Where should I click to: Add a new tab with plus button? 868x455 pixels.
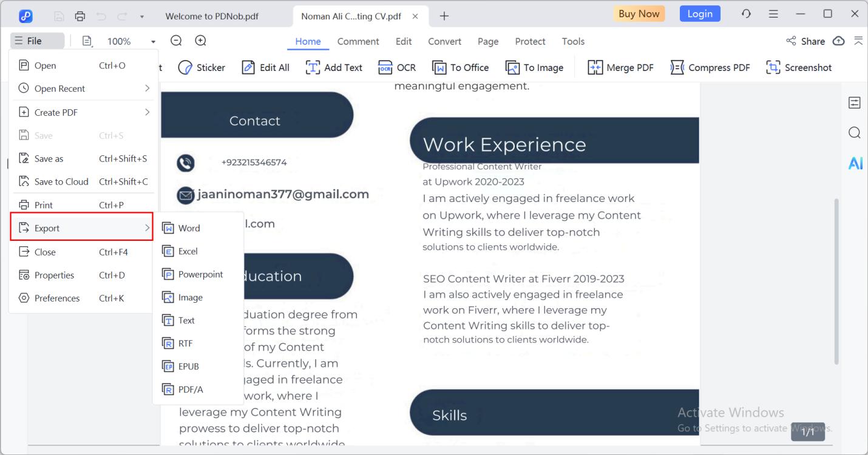pos(444,16)
